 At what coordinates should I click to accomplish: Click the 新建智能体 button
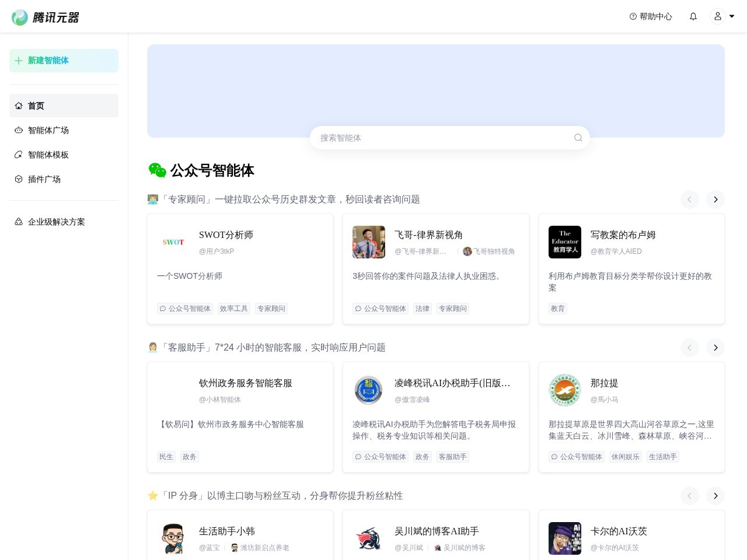[x=64, y=61]
